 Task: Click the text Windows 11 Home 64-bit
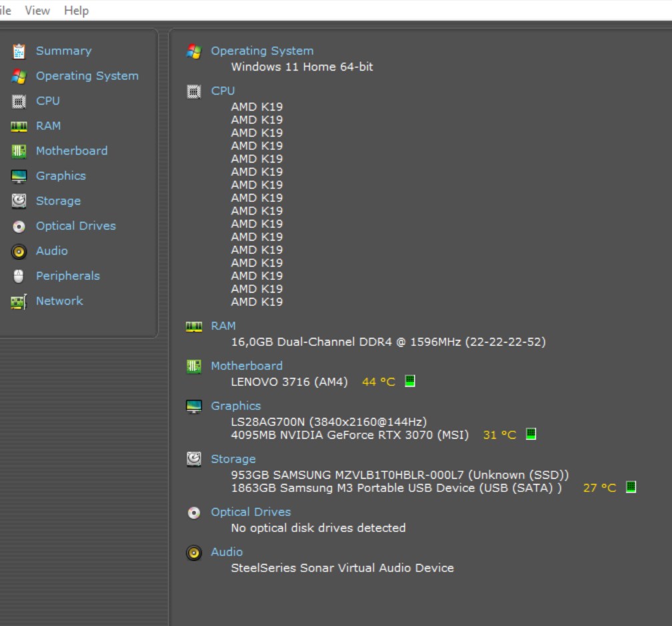[302, 67]
